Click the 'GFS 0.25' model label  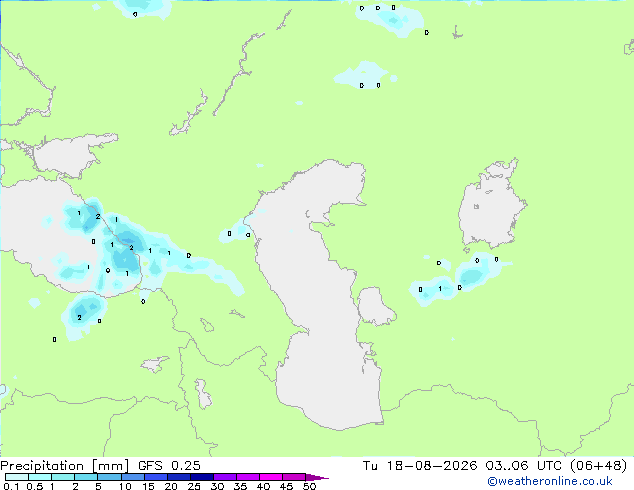[169, 466]
